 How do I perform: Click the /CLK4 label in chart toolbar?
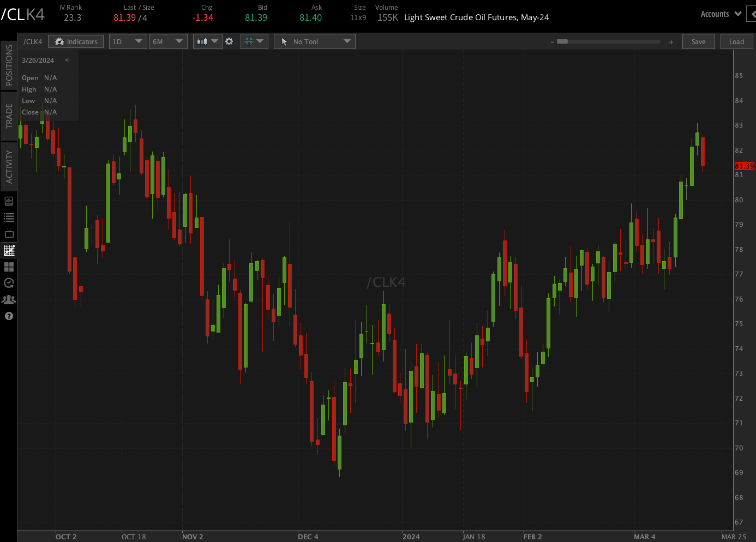click(x=33, y=41)
